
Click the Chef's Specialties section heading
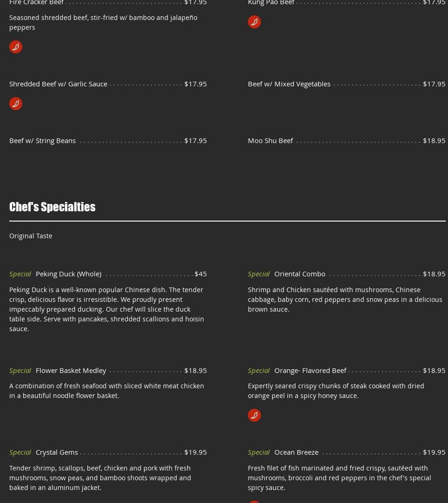pos(52,207)
